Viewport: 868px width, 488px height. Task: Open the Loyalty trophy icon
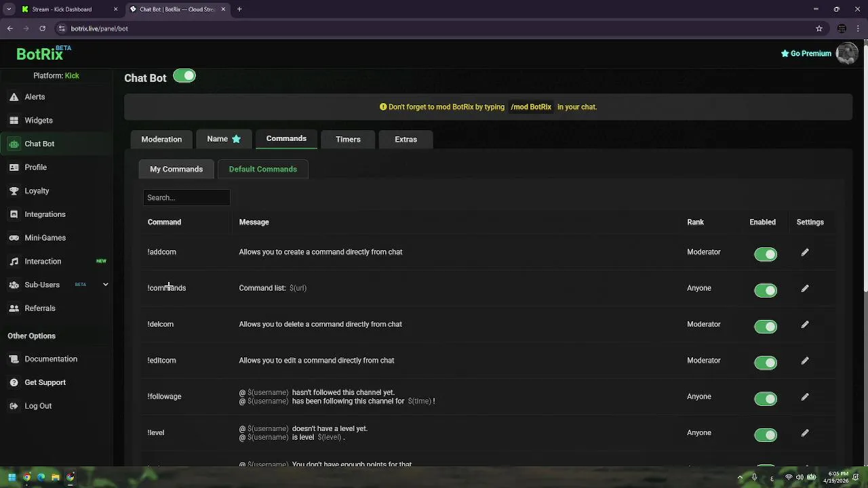14,191
